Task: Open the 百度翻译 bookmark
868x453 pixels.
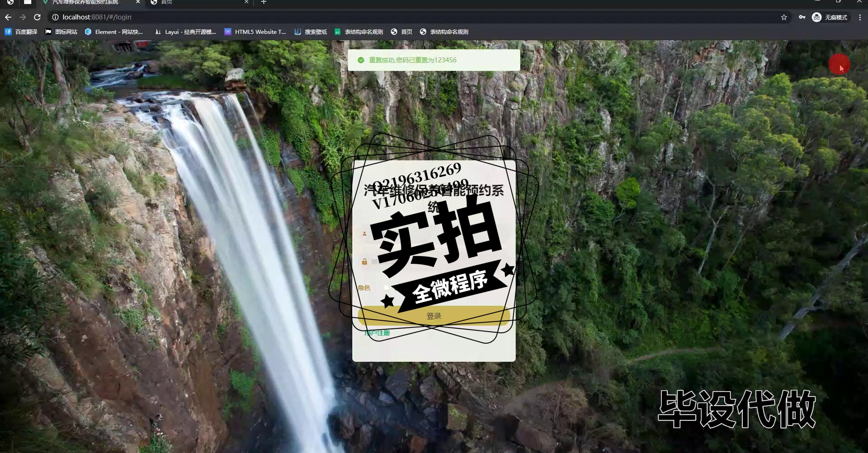Action: coord(21,32)
